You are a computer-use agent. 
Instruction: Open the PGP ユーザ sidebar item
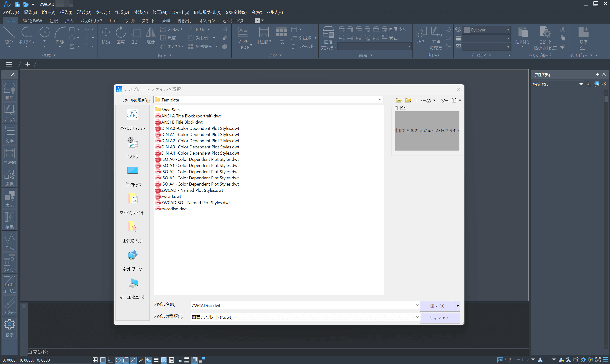click(x=9, y=285)
